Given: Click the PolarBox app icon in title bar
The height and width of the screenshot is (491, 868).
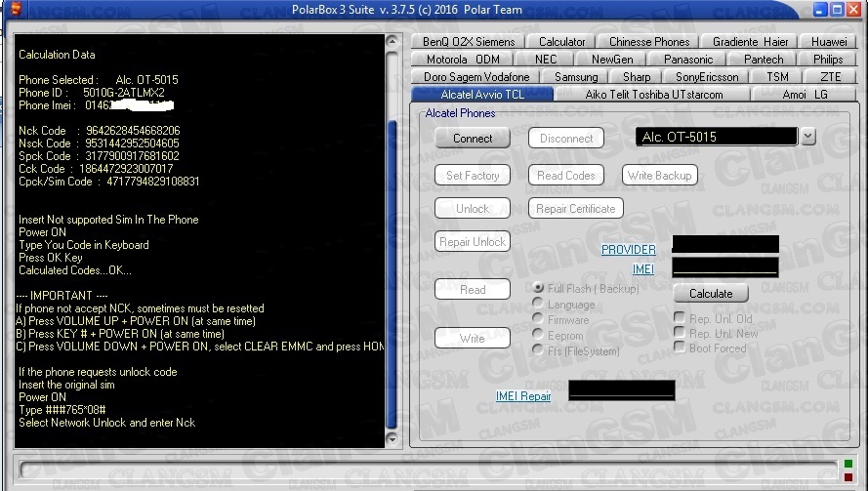Looking at the screenshot, I should tap(16, 9).
